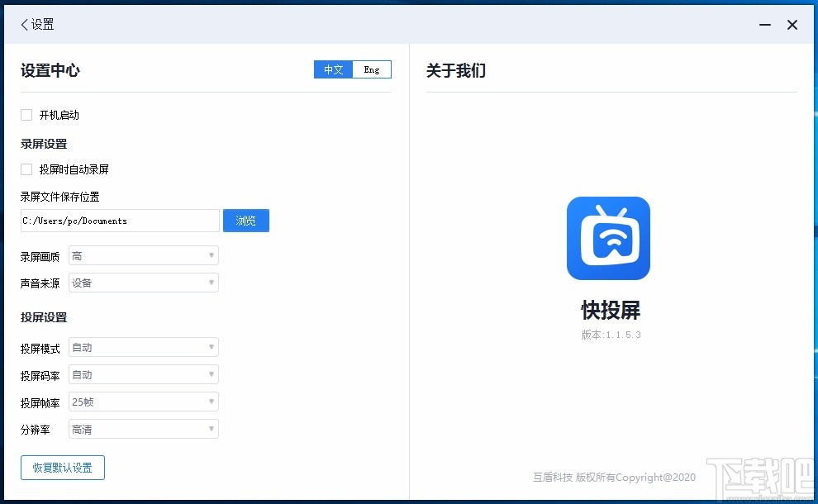Expand the 投屏模式 dropdown

pyautogui.click(x=144, y=348)
